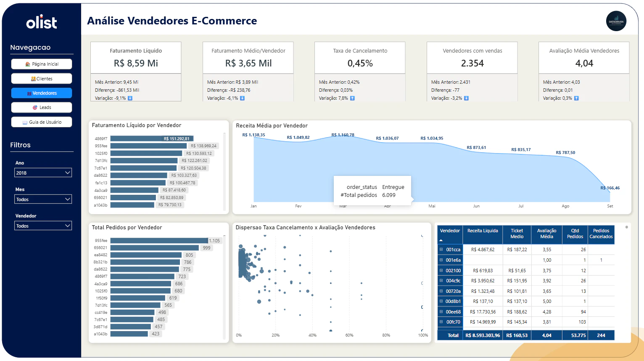Click the Faturamento Líquido chart scrollbar
This screenshot has width=644, height=361.
point(224,171)
